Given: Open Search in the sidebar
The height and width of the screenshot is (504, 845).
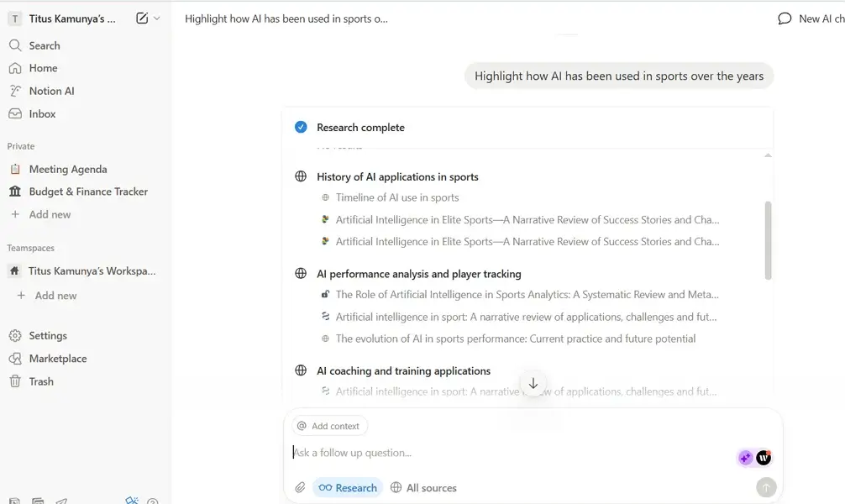Looking at the screenshot, I should tap(44, 45).
